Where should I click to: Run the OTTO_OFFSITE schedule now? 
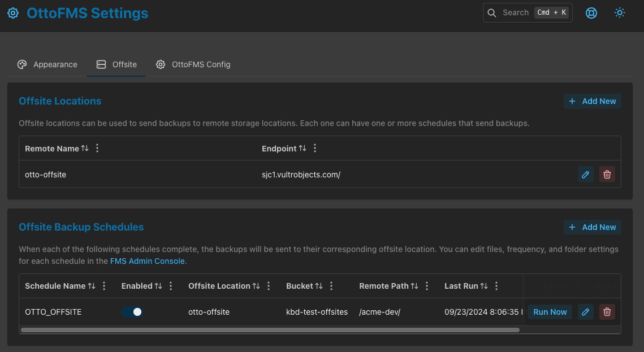pos(550,312)
